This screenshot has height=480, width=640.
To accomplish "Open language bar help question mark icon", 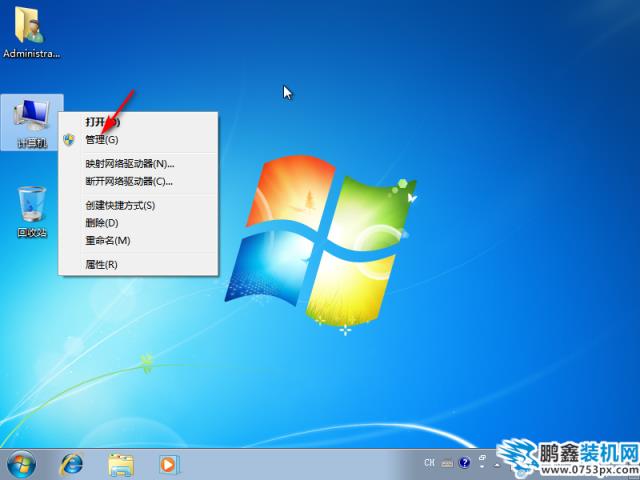I will [x=464, y=462].
